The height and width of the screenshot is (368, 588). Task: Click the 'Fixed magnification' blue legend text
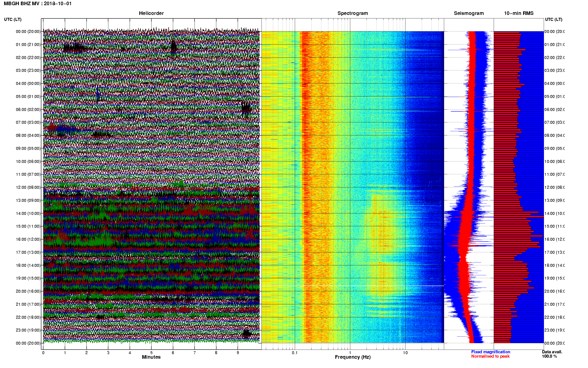(491, 352)
